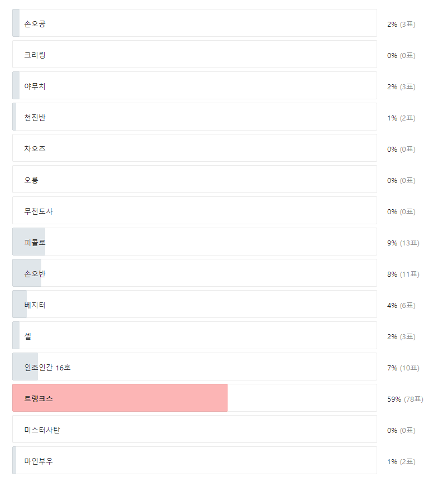Image resolution: width=448 pixels, height=482 pixels.
Task: Click the 차오즈 poll option
Action: pyautogui.click(x=194, y=148)
